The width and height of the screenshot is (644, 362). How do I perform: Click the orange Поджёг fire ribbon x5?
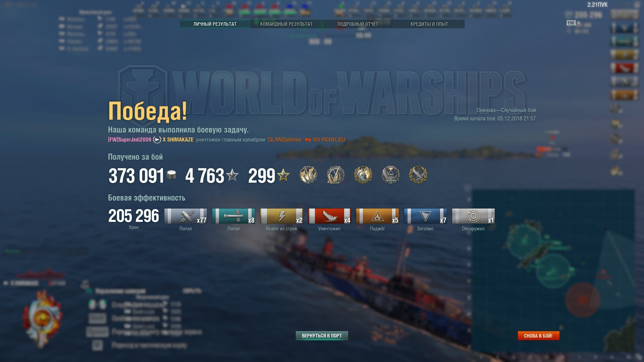(377, 216)
